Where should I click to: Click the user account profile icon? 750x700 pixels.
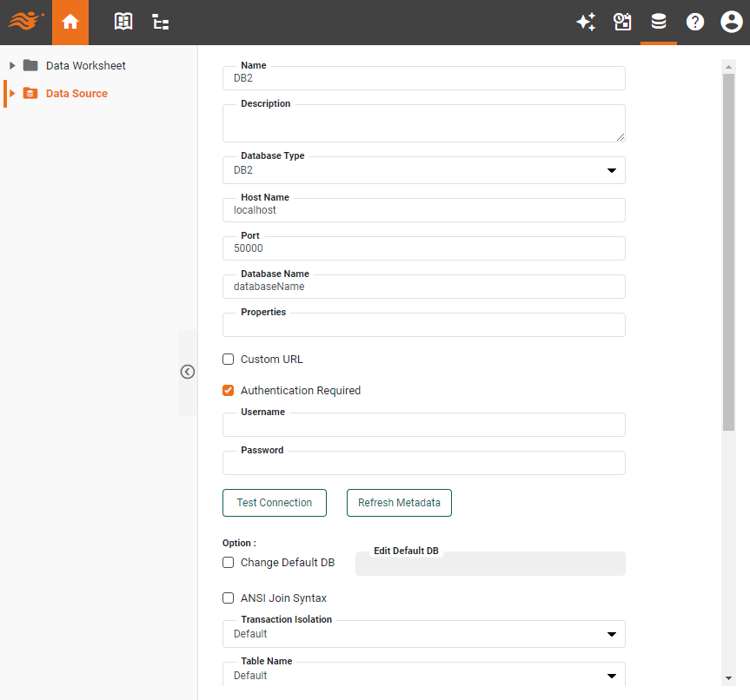[x=731, y=22]
